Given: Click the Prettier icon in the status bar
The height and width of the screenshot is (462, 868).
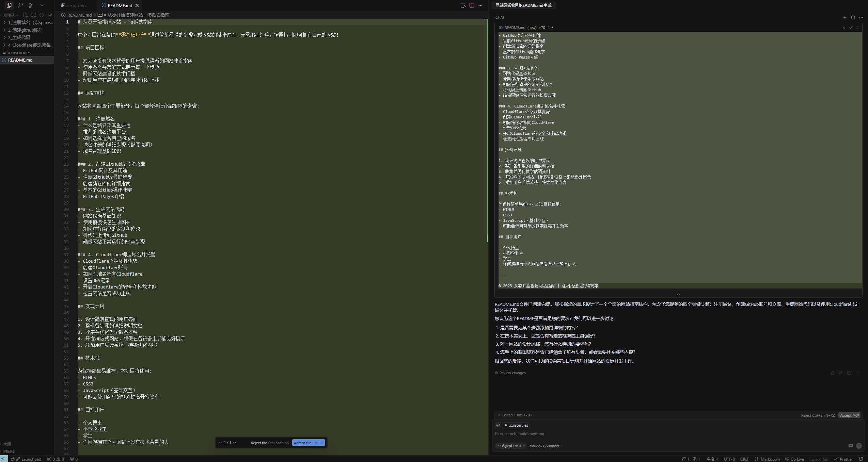Looking at the screenshot, I should coord(845,459).
